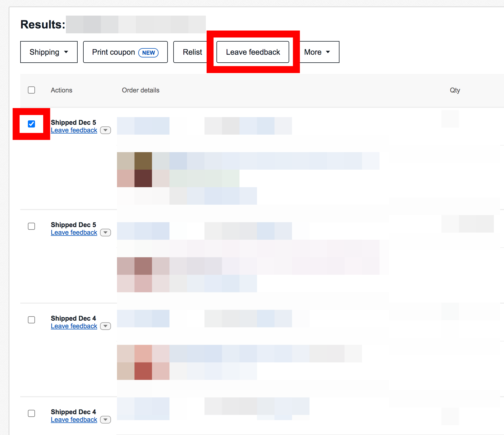Screen dimensions: 504x435
Task: Open Leave feedback link on bottom Dec 4 order
Action: tap(74, 420)
